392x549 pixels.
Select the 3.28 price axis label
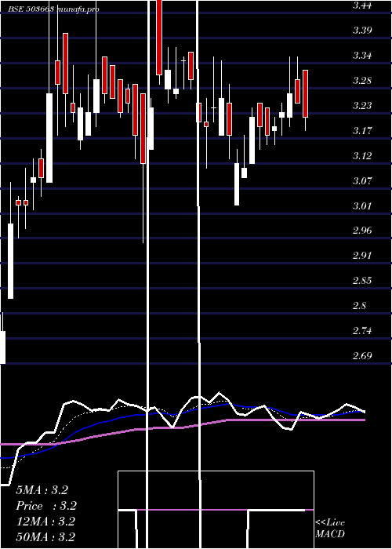click(x=362, y=81)
